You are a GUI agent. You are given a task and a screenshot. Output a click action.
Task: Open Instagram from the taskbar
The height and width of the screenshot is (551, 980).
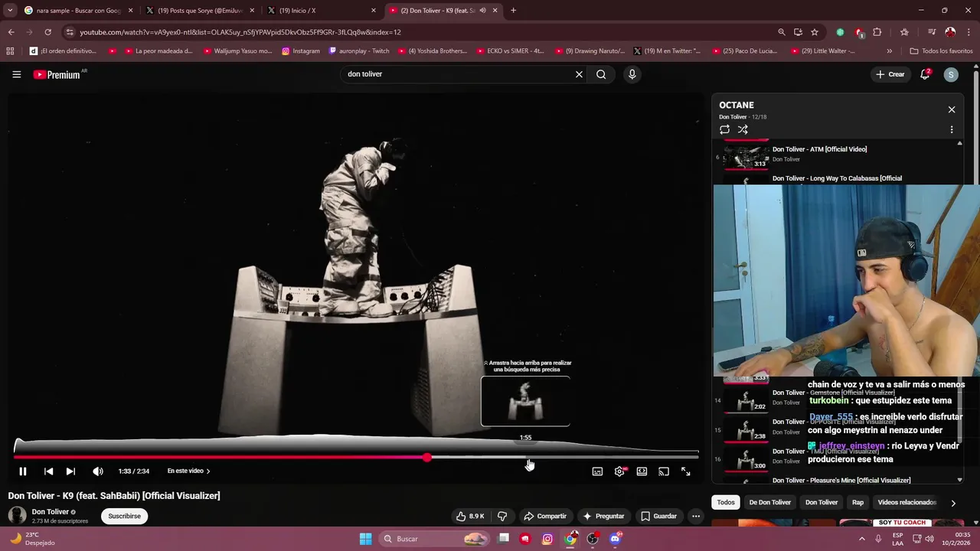point(547,539)
